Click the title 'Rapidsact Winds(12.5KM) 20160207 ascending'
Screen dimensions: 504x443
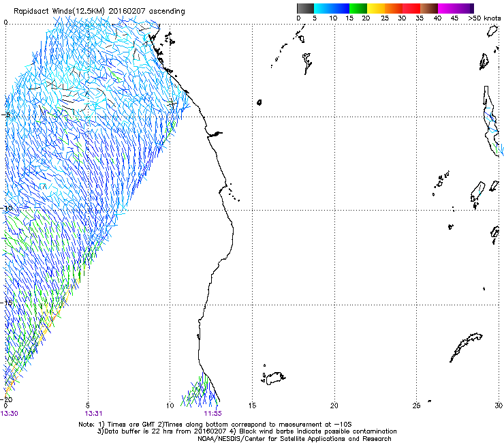point(99,12)
